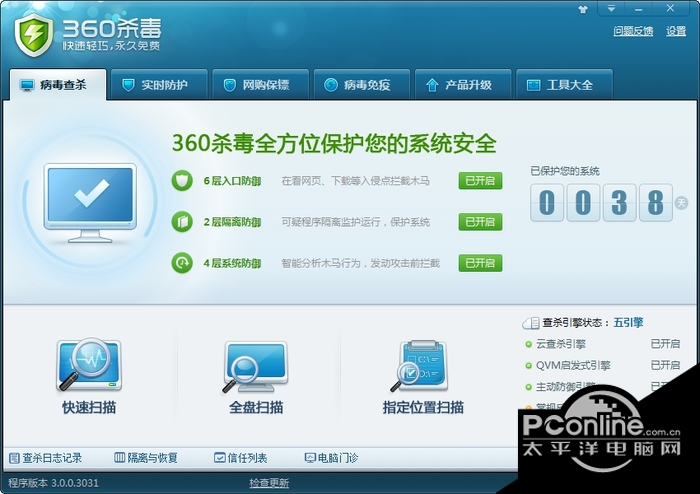The image size is (700, 494).
Task: Click the 隔离与恢复 icon
Action: pyautogui.click(x=120, y=457)
